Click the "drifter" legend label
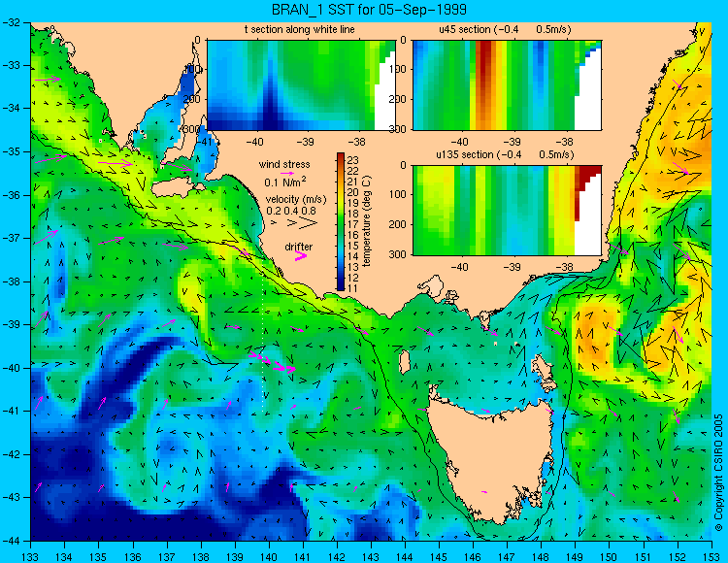Screen dimensions: 728x563 click(299, 247)
